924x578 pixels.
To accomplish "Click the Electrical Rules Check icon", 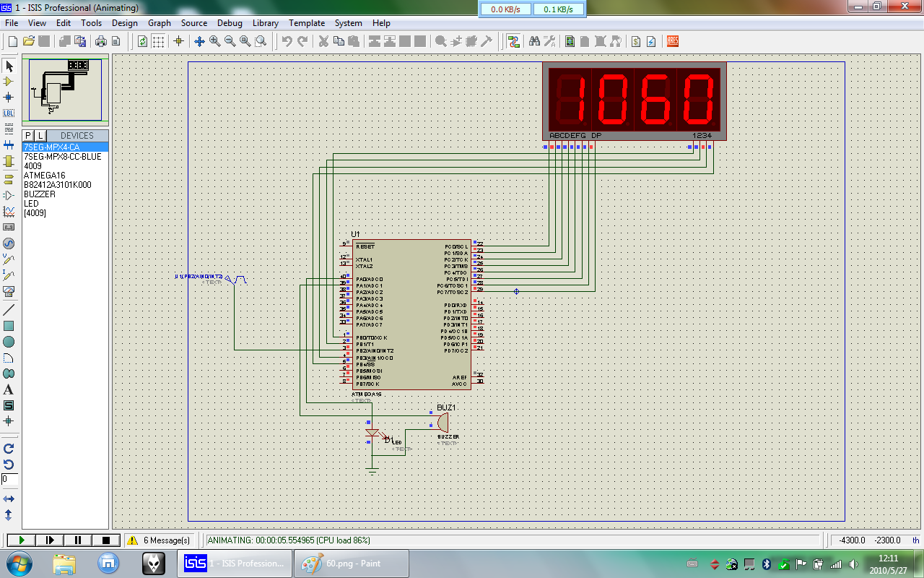I will pyautogui.click(x=651, y=41).
